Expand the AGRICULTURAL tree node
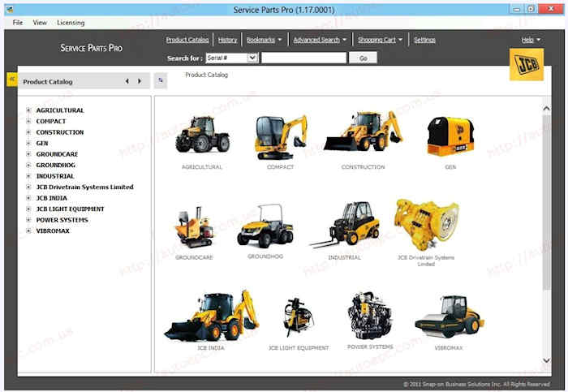This screenshot has height=392, width=568. click(x=28, y=110)
